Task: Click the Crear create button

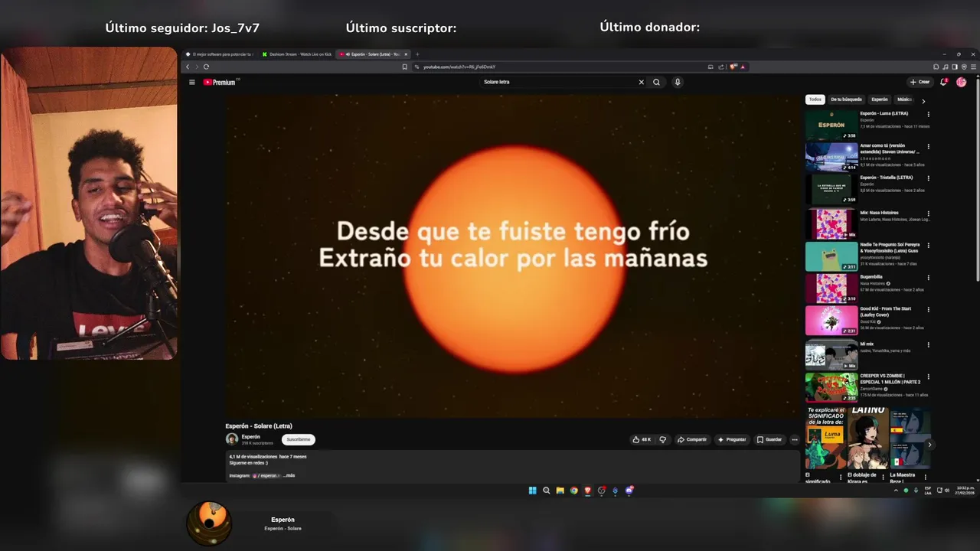Action: point(920,82)
